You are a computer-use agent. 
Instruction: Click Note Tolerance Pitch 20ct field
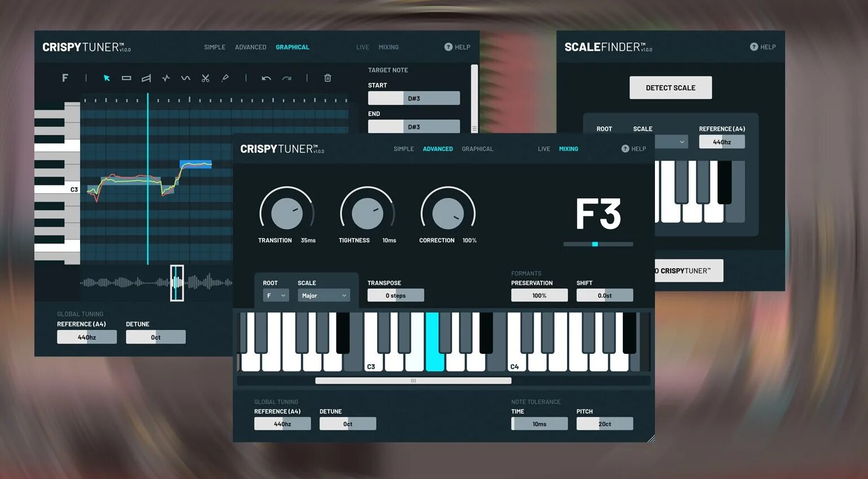[605, 424]
